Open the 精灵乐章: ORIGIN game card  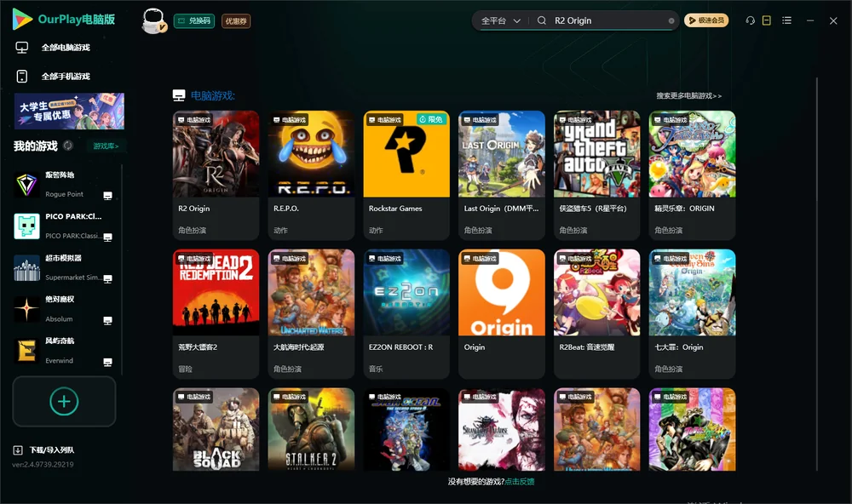pos(692,175)
